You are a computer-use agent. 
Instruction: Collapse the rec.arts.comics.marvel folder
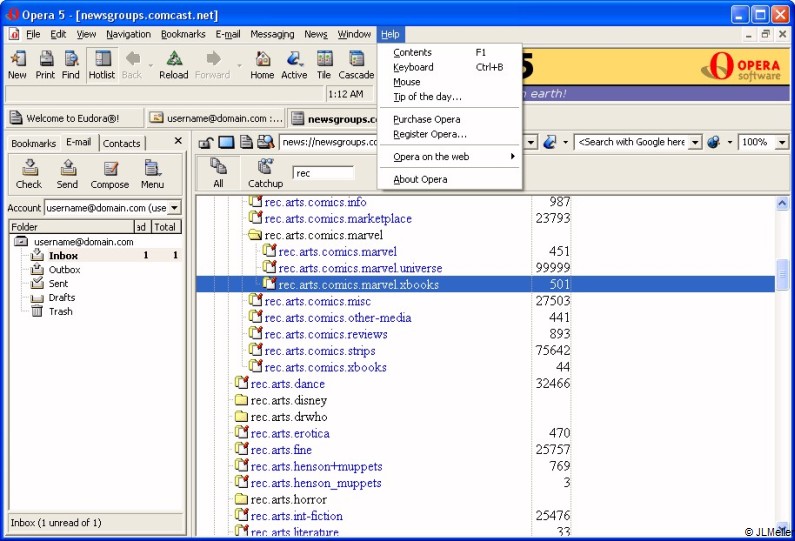pos(255,235)
